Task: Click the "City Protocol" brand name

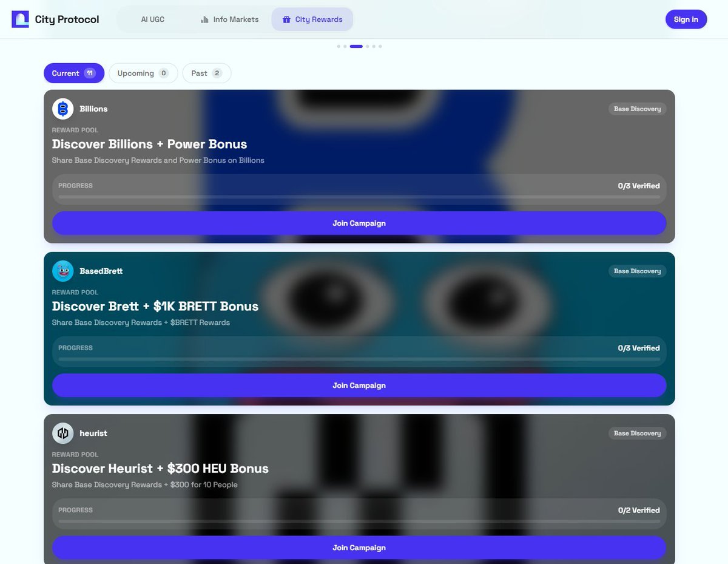Action: coord(67,19)
